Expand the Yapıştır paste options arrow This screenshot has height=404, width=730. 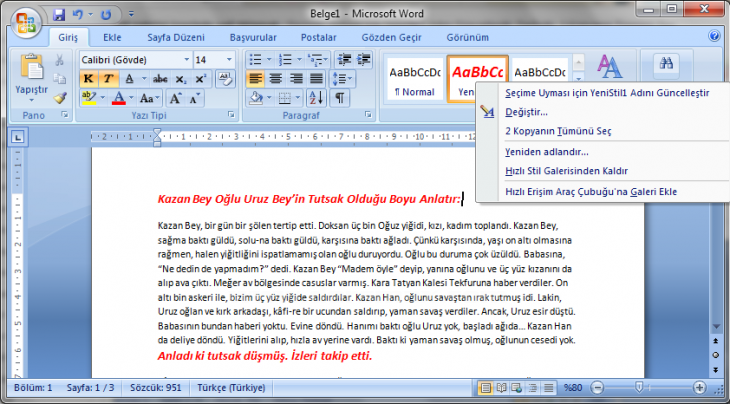pyautogui.click(x=32, y=100)
